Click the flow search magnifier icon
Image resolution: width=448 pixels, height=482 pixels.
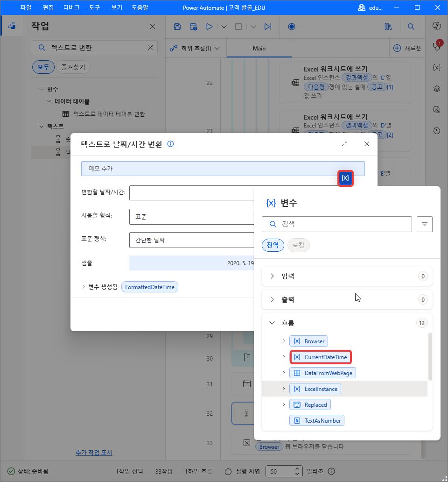point(411,27)
